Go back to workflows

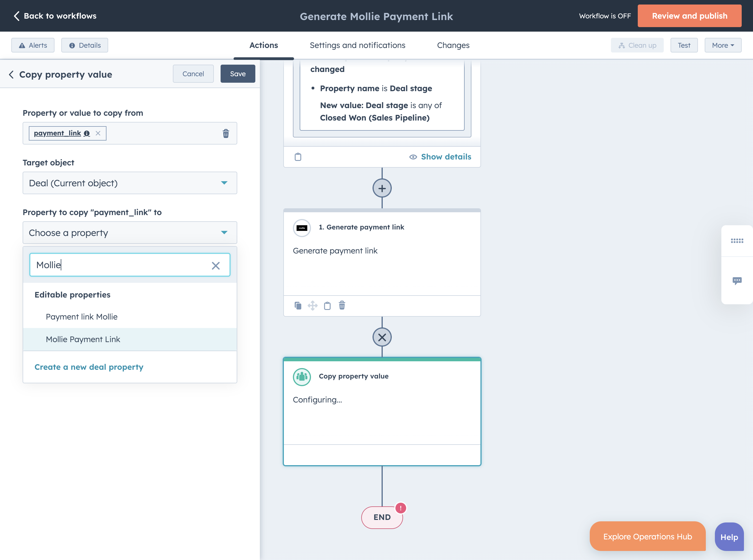(55, 16)
